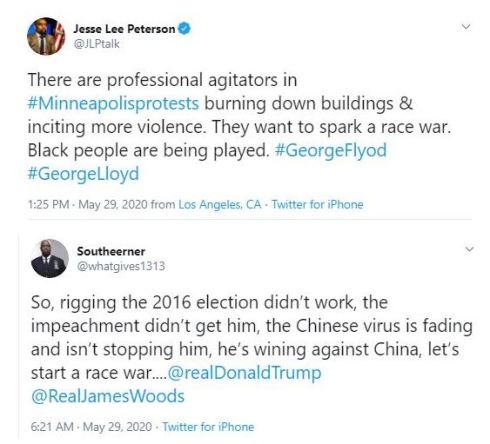The height and width of the screenshot is (444, 490).
Task: Click the Jesse Lee Peterson display name
Action: tap(124, 29)
